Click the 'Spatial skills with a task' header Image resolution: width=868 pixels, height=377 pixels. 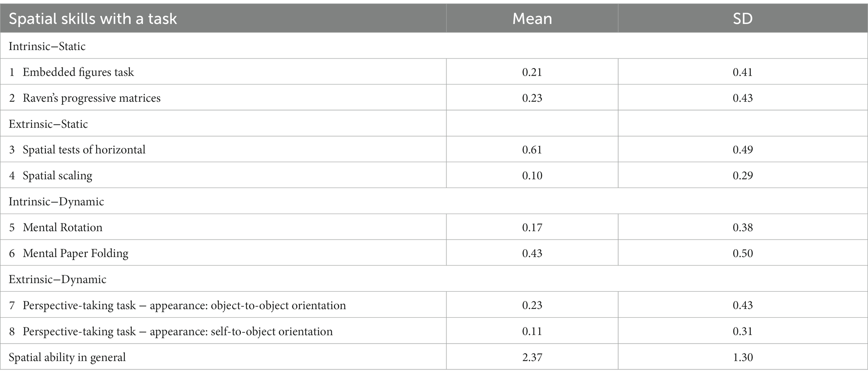[93, 19]
